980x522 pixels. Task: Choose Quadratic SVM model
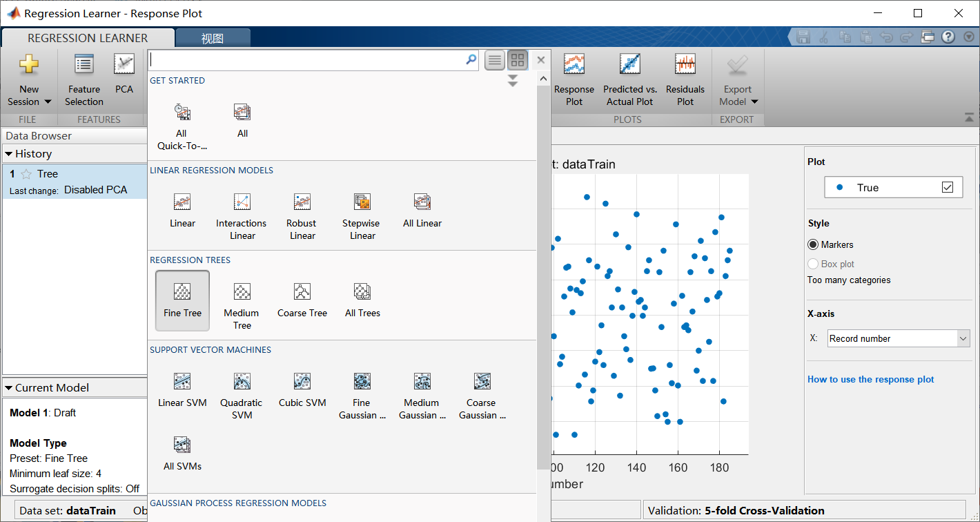(242, 396)
